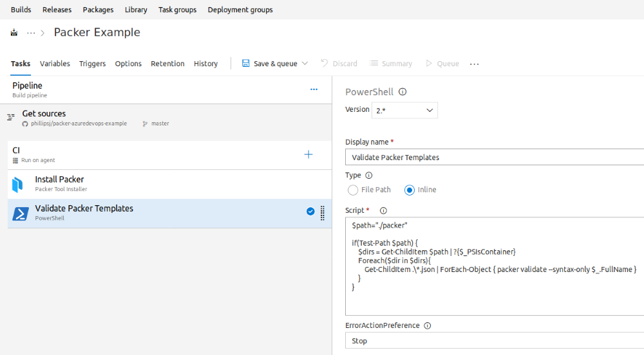
Task: Click the master branch label
Action: click(x=160, y=123)
